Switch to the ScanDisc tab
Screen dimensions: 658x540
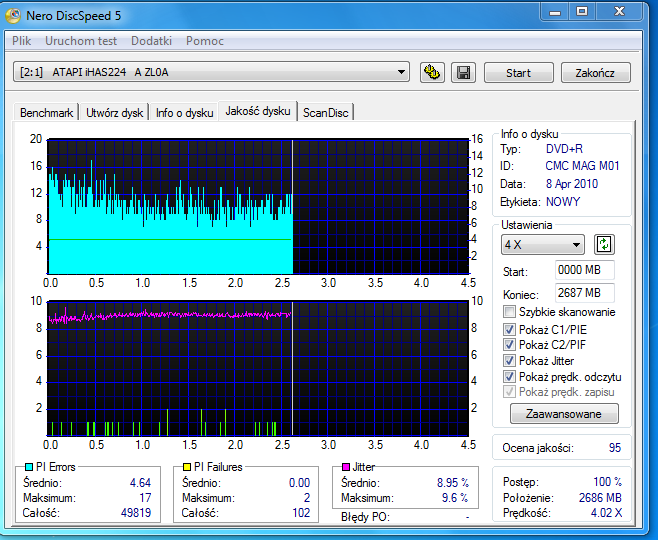pyautogui.click(x=326, y=112)
